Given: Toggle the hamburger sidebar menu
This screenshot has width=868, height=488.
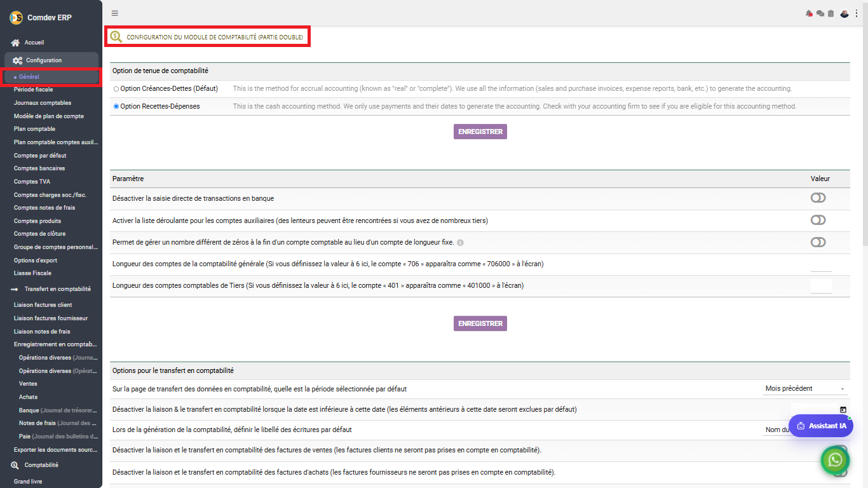Looking at the screenshot, I should tap(114, 13).
